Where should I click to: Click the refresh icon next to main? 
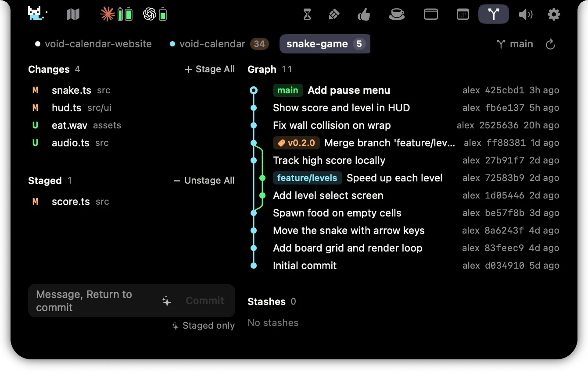coord(550,44)
